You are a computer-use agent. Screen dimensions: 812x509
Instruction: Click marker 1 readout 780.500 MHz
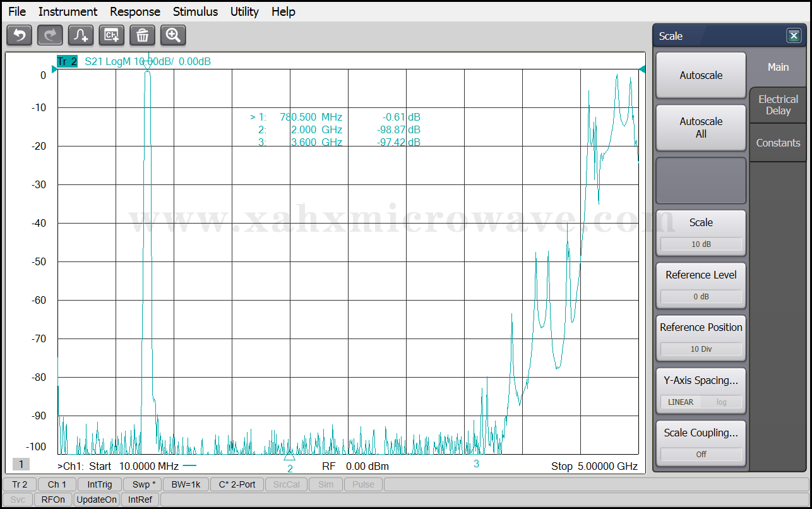point(311,117)
